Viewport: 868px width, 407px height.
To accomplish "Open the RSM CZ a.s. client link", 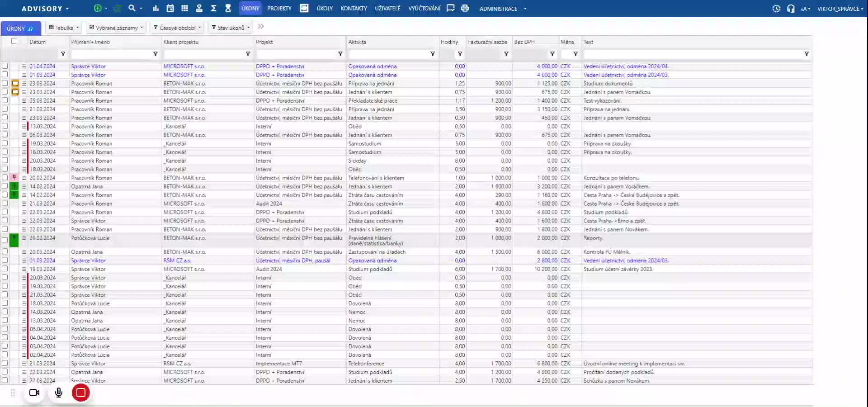I will click(x=177, y=260).
